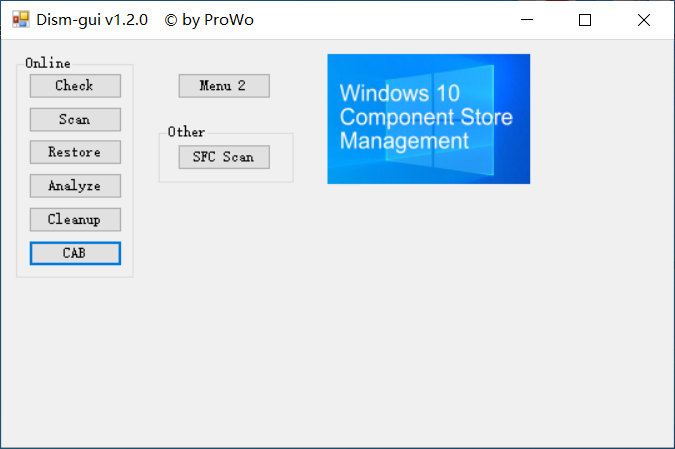The width and height of the screenshot is (675, 449).
Task: Close the Dism-gui window
Action: point(644,20)
